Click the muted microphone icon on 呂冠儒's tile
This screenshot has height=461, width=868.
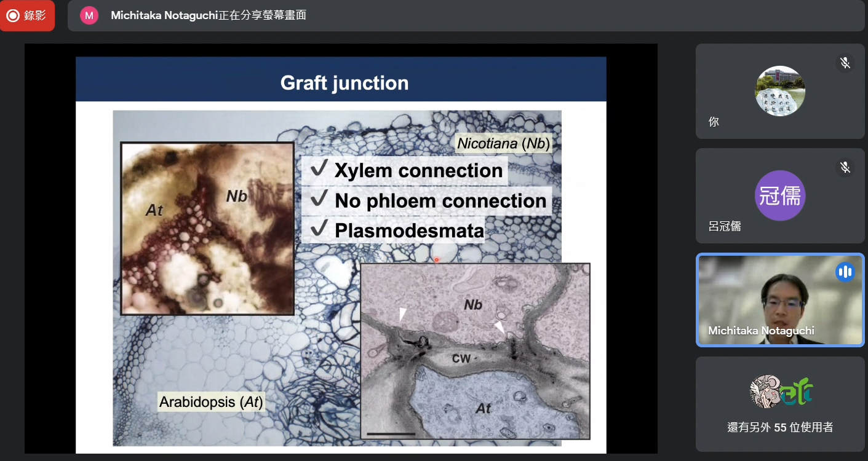845,167
